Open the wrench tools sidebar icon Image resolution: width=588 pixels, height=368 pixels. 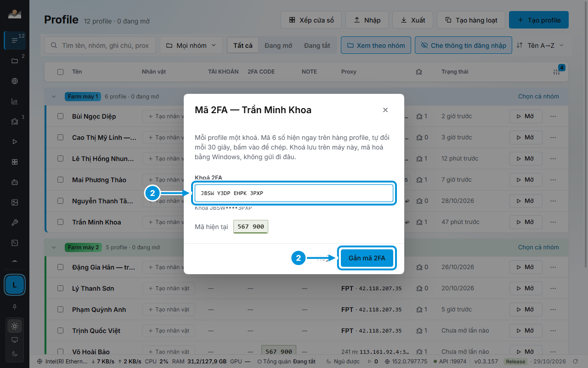(15, 223)
